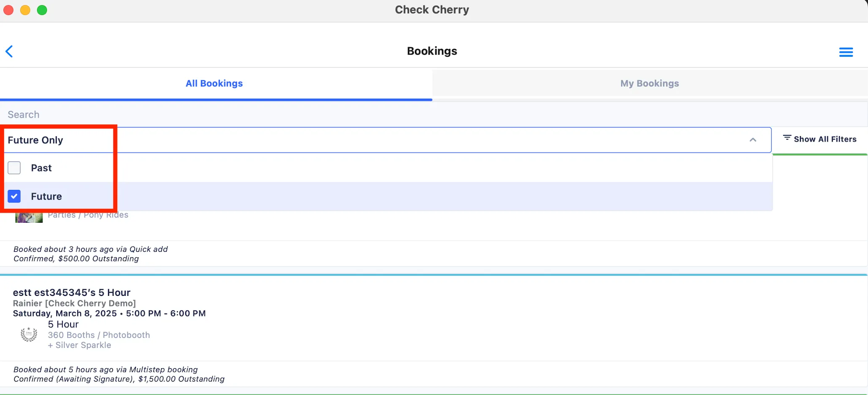Maximize the Check Cherry window

[42, 10]
